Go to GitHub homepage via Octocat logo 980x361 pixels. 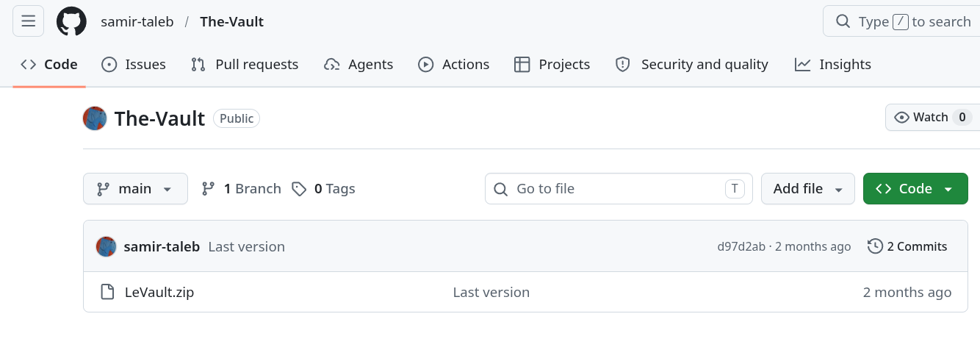pyautogui.click(x=72, y=21)
